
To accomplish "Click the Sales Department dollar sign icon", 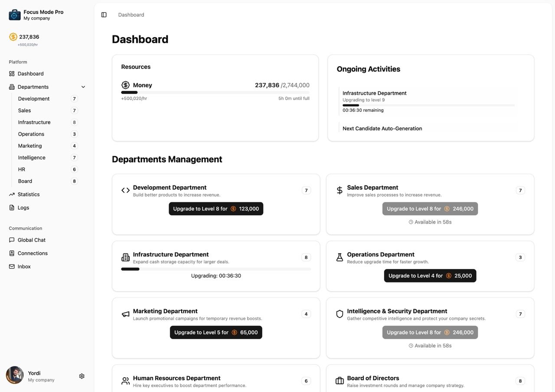I will point(340,191).
